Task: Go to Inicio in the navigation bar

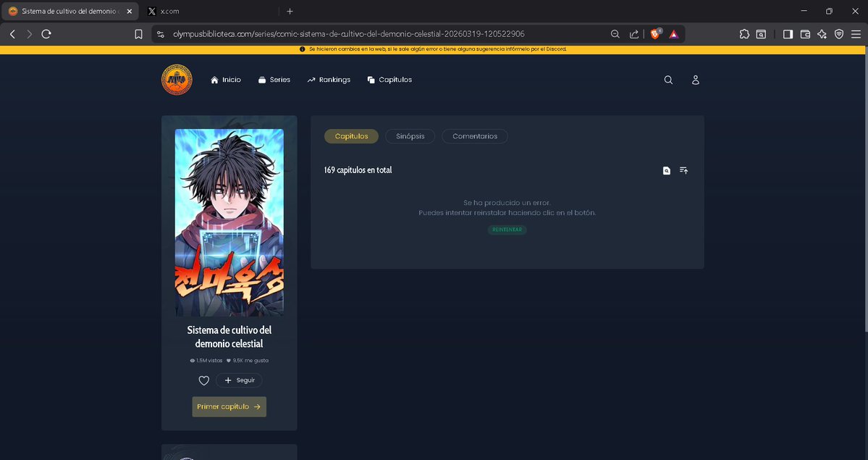Action: 226,80
